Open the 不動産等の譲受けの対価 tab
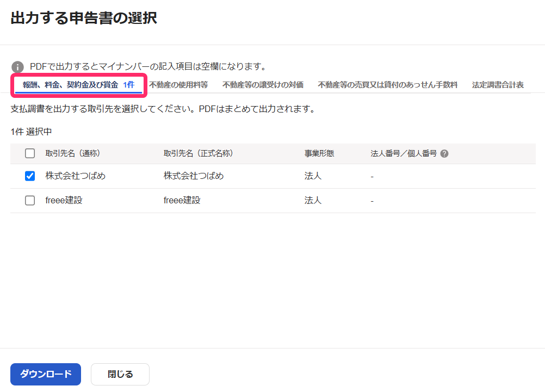Viewport: 545px width, 392px height. point(263,85)
